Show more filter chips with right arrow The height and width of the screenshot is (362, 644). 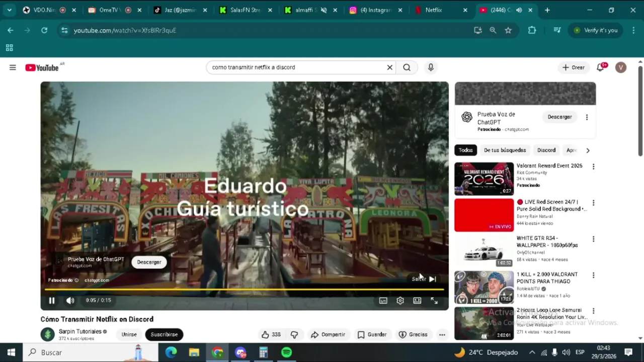588,150
